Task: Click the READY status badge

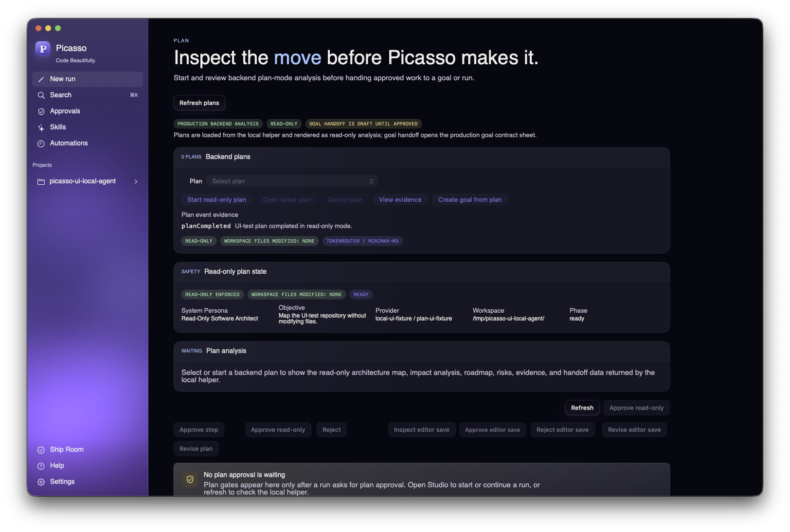Action: coord(361,294)
